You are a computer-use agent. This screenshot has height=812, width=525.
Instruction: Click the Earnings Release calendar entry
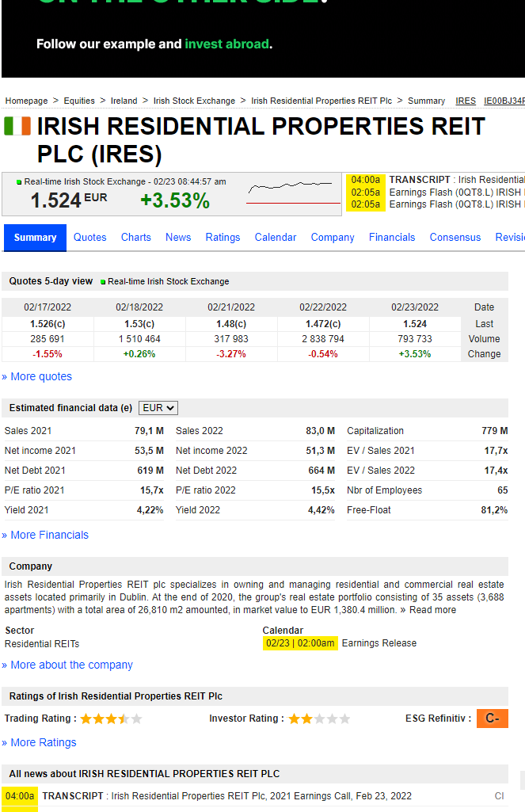(x=379, y=643)
